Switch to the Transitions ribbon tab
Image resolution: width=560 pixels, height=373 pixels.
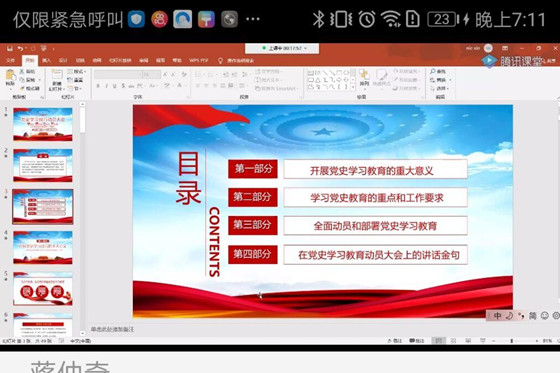coord(80,60)
